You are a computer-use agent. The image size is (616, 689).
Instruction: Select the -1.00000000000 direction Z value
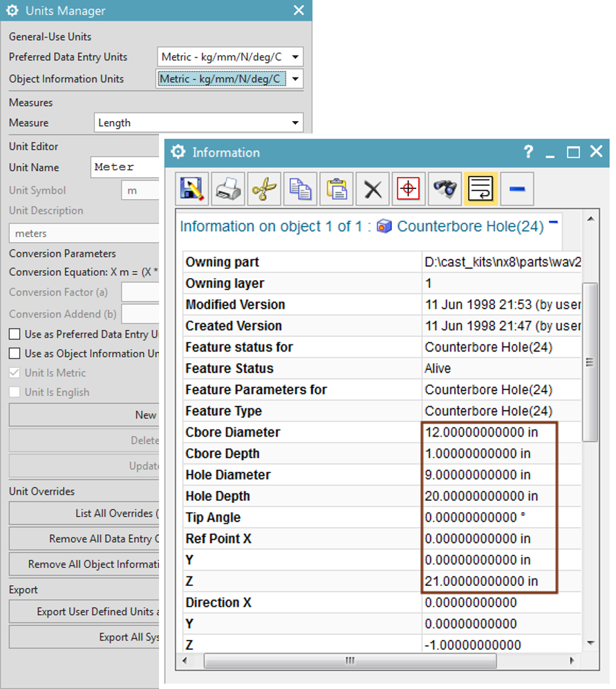473,645
